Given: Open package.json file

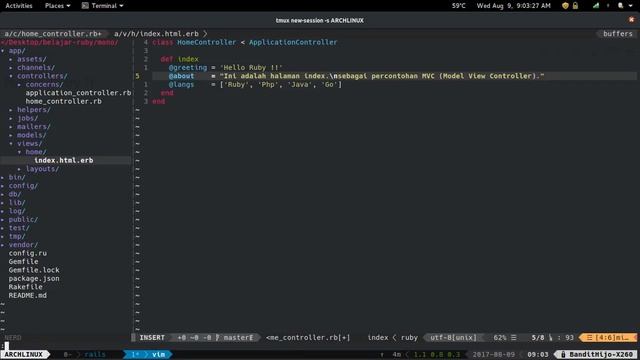Looking at the screenshot, I should [x=34, y=279].
